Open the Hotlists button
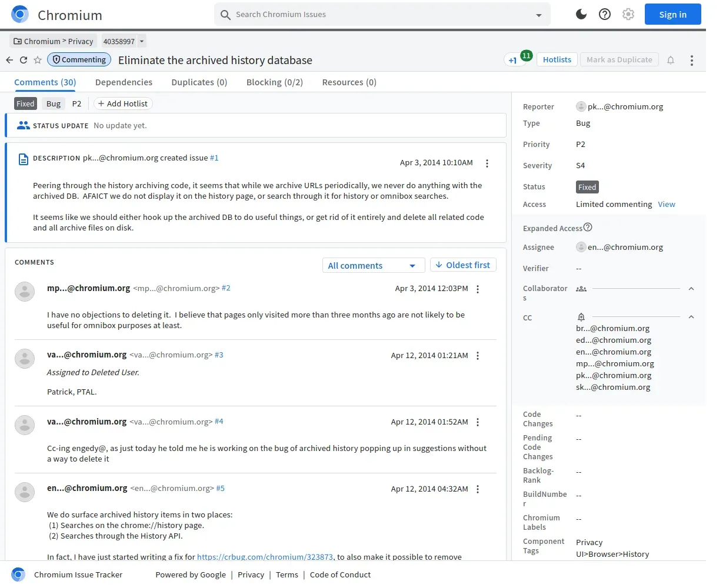The width and height of the screenshot is (726, 588). click(x=557, y=59)
